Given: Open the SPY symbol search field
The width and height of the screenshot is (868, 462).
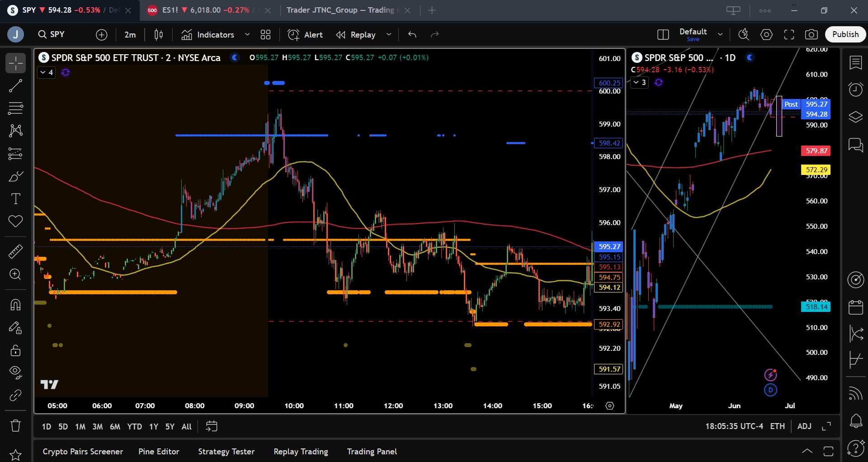Looking at the screenshot, I should pos(51,34).
